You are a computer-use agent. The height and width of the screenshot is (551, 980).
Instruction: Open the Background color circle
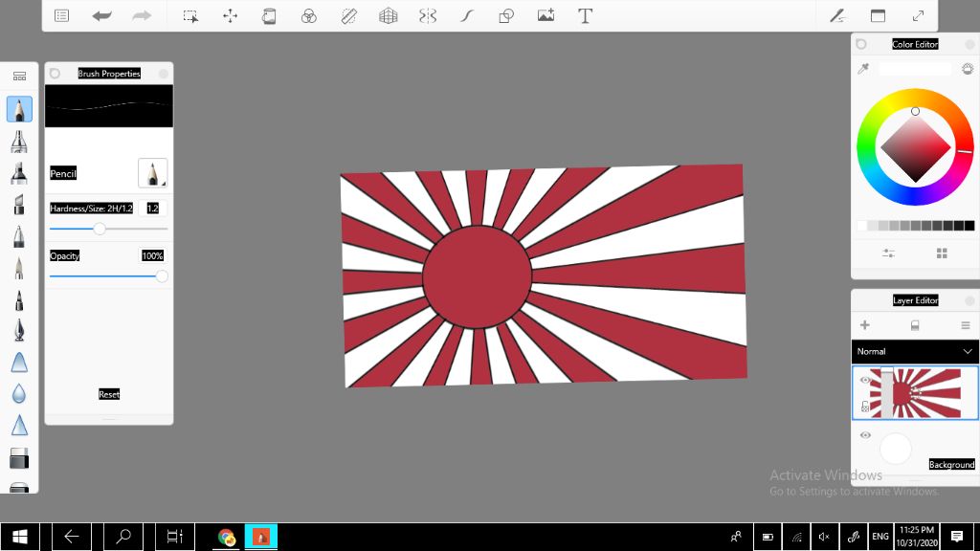896,448
